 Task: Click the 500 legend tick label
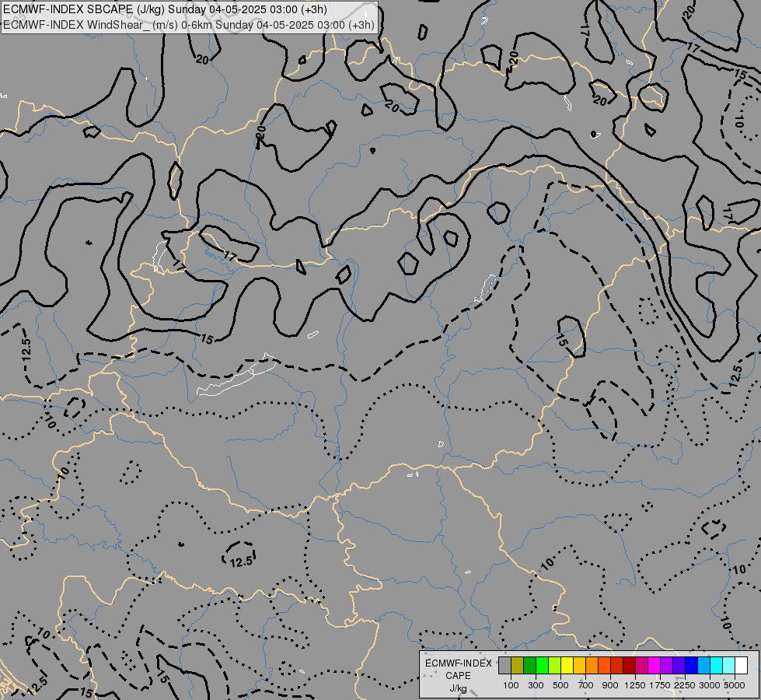click(560, 685)
